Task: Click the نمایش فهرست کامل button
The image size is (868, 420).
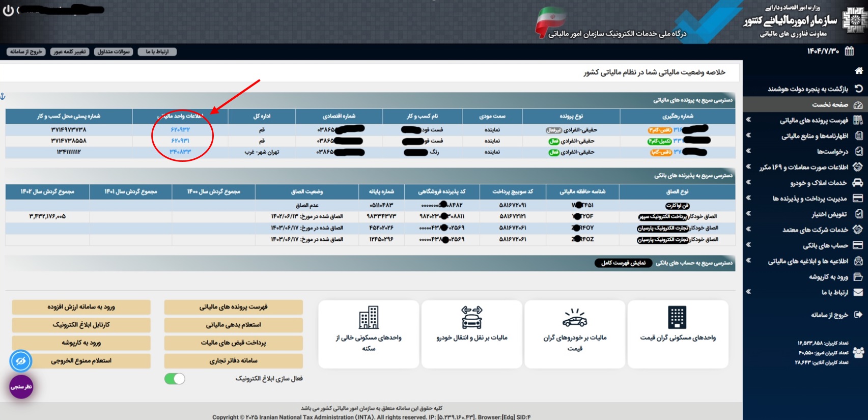Action: [x=623, y=263]
